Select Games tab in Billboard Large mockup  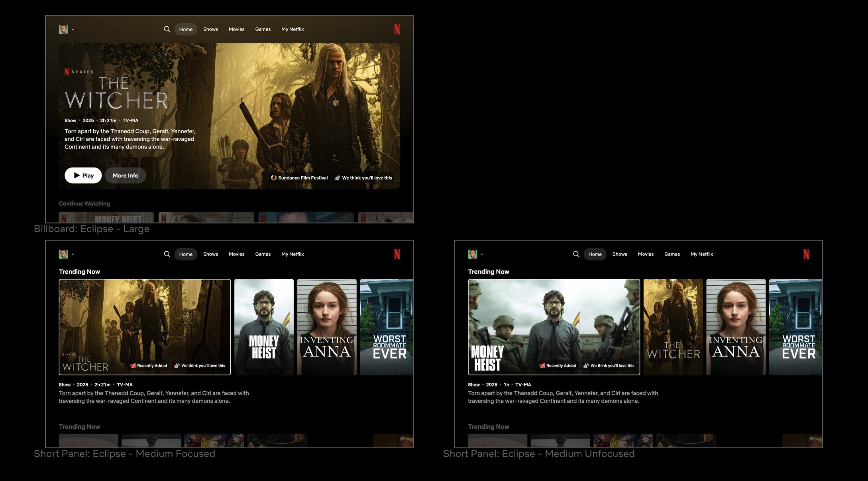click(x=263, y=29)
